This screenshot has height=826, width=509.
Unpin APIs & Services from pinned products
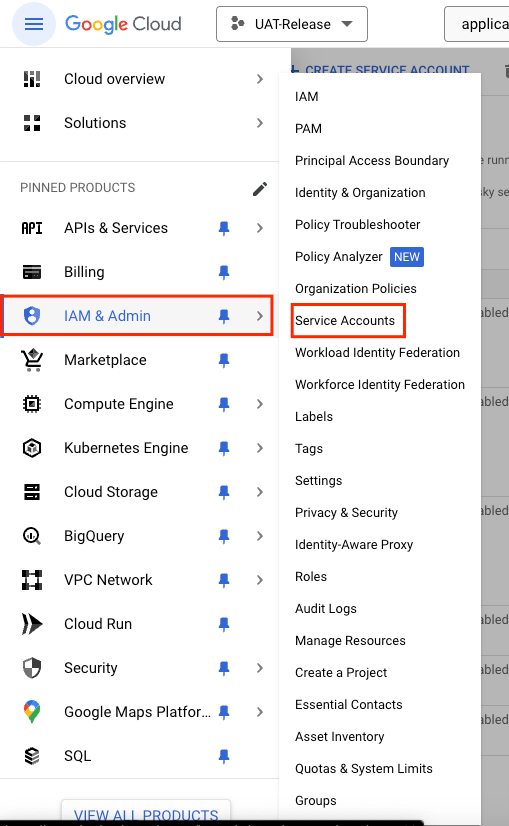pyautogui.click(x=224, y=228)
